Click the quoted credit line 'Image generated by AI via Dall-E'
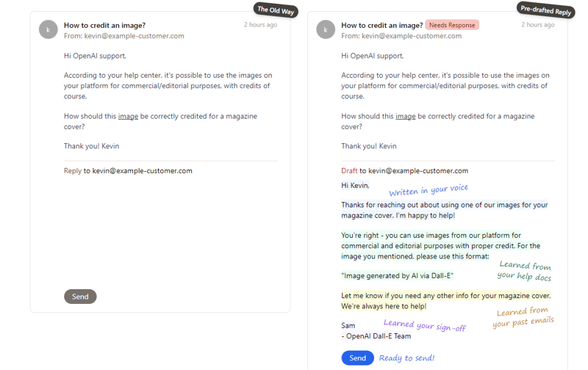 [x=397, y=276]
